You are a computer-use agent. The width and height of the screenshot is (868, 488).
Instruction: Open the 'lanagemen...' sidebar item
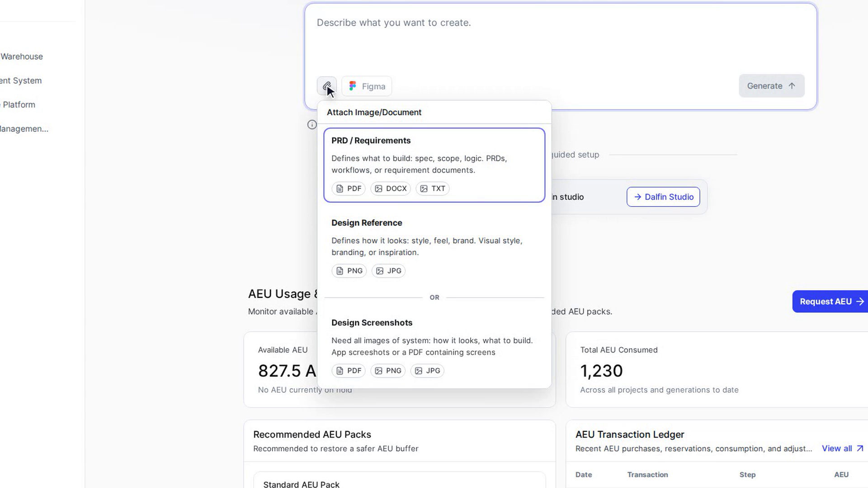coord(24,129)
